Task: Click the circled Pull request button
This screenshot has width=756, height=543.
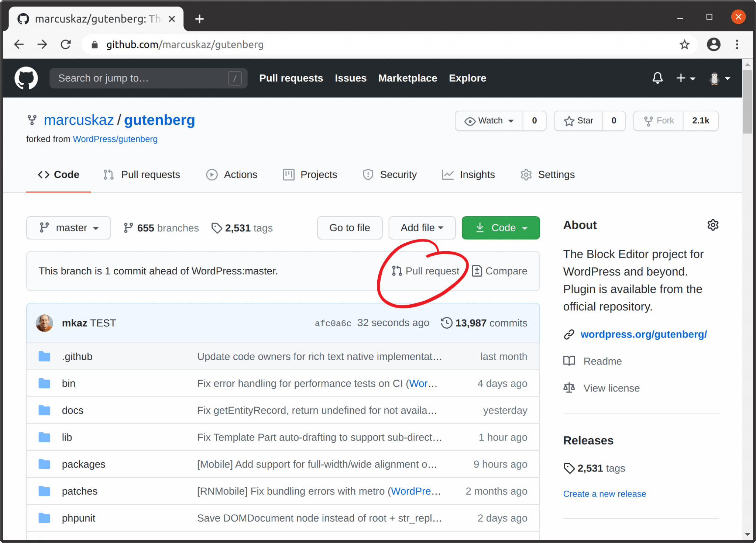Action: [x=425, y=271]
